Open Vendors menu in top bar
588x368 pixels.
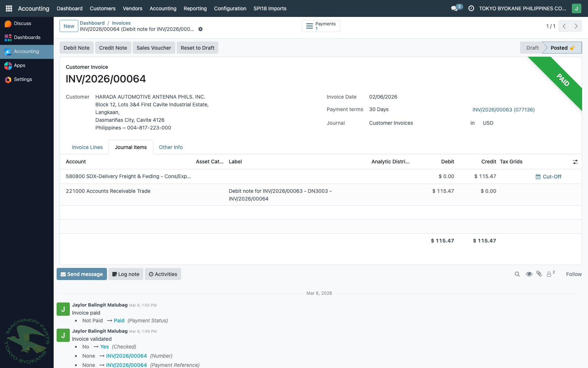click(132, 8)
